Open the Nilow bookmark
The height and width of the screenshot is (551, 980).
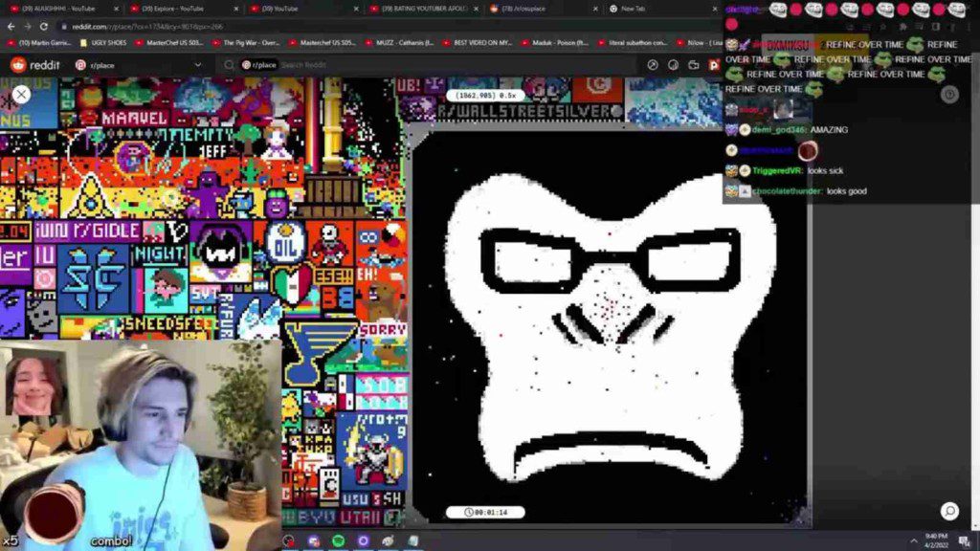[700, 42]
